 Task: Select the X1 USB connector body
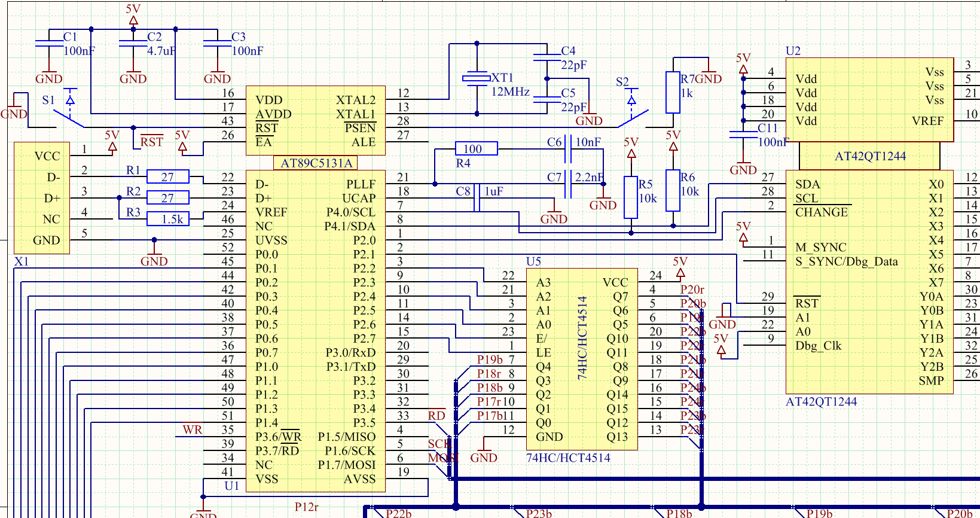pos(42,198)
